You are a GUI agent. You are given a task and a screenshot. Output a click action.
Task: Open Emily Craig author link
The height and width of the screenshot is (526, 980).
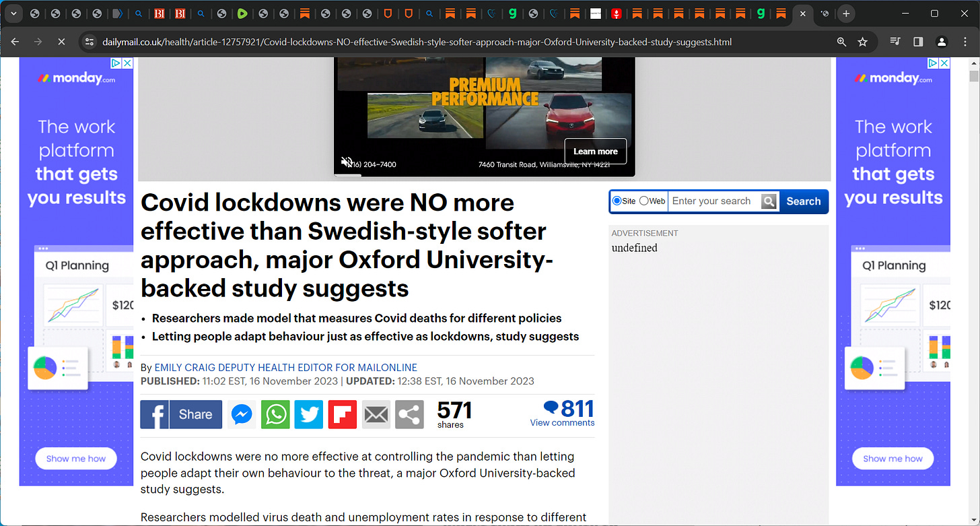pyautogui.click(x=286, y=368)
